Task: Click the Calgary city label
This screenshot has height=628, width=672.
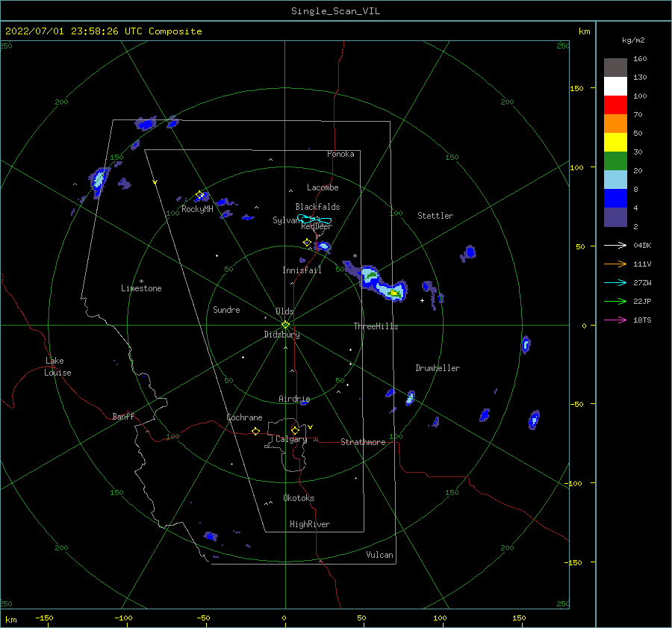Action: pos(291,439)
